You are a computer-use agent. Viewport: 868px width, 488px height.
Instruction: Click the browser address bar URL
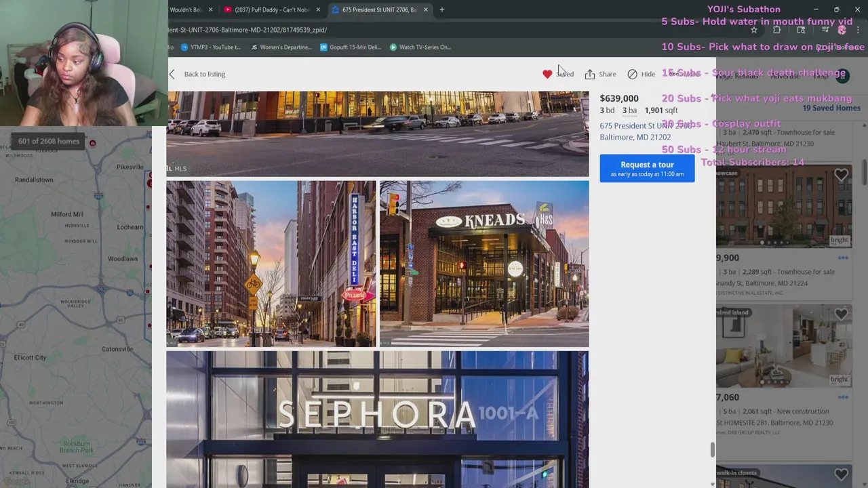248,30
